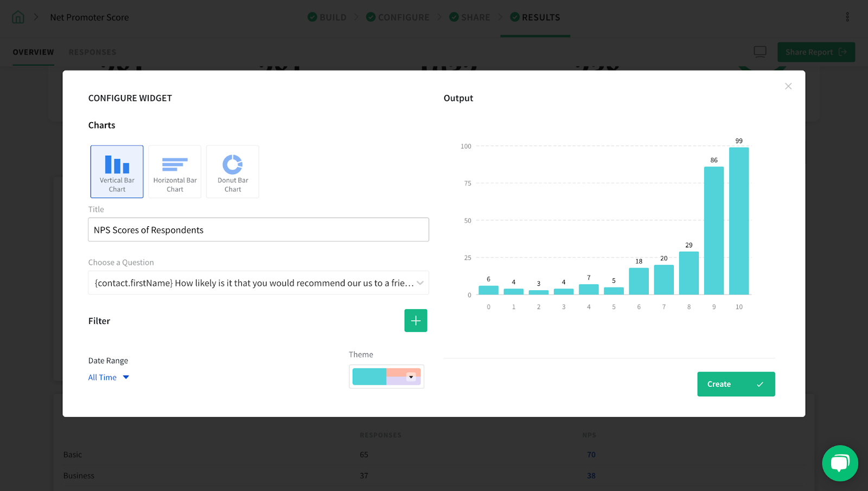Click the Share Report button
Screen dimensions: 868x491
point(816,52)
